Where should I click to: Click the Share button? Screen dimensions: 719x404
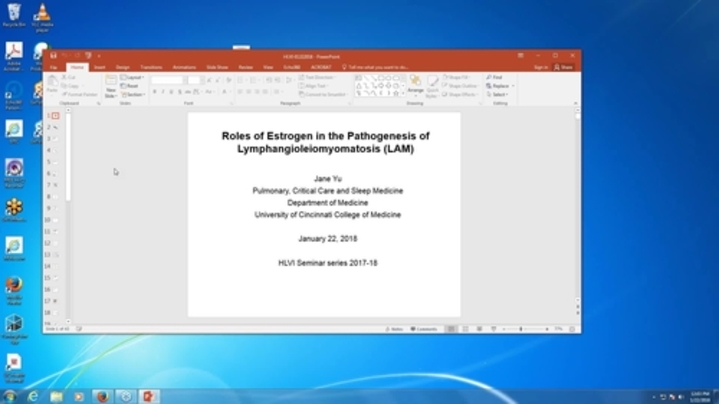click(x=564, y=67)
